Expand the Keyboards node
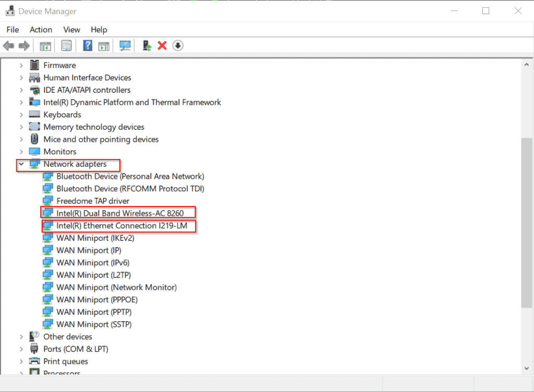 [x=21, y=115]
